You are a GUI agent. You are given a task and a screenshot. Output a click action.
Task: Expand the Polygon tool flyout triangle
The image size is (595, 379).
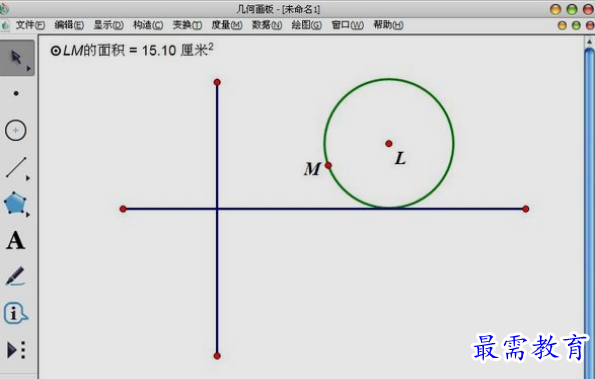coord(28,215)
